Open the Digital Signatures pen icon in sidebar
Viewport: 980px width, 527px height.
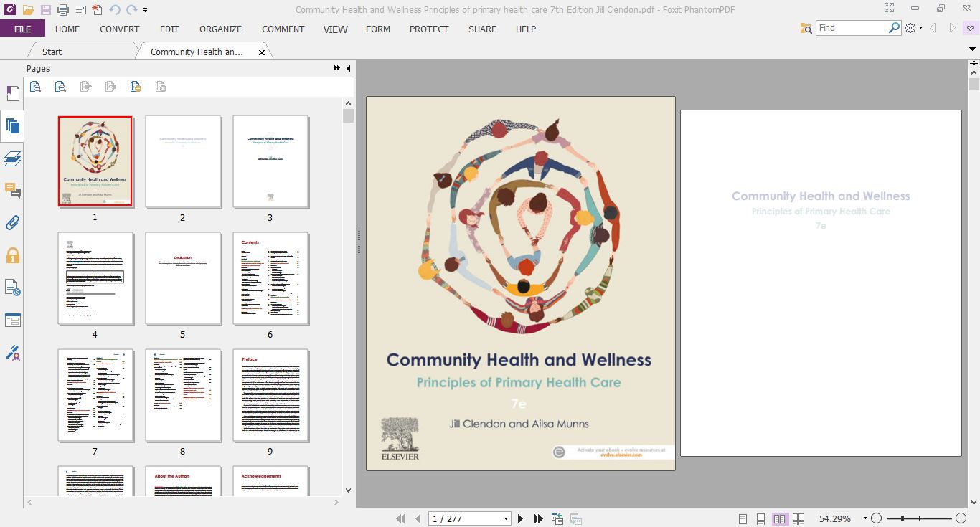point(12,352)
